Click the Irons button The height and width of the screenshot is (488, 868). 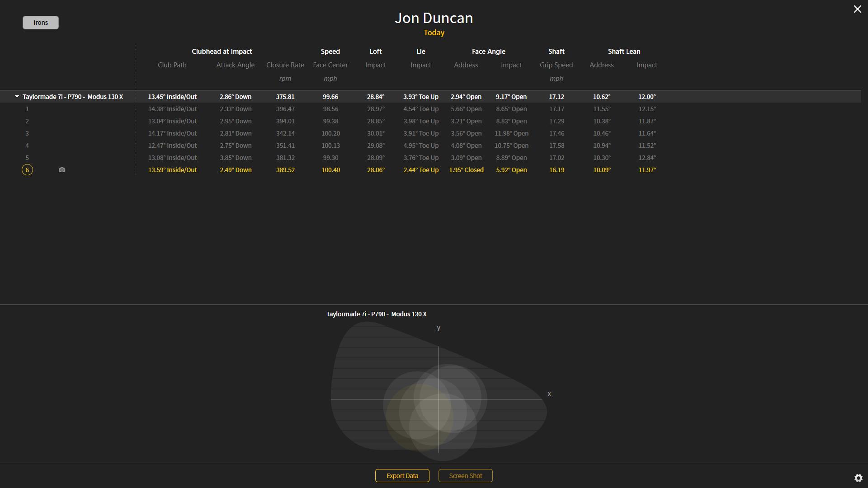41,23
